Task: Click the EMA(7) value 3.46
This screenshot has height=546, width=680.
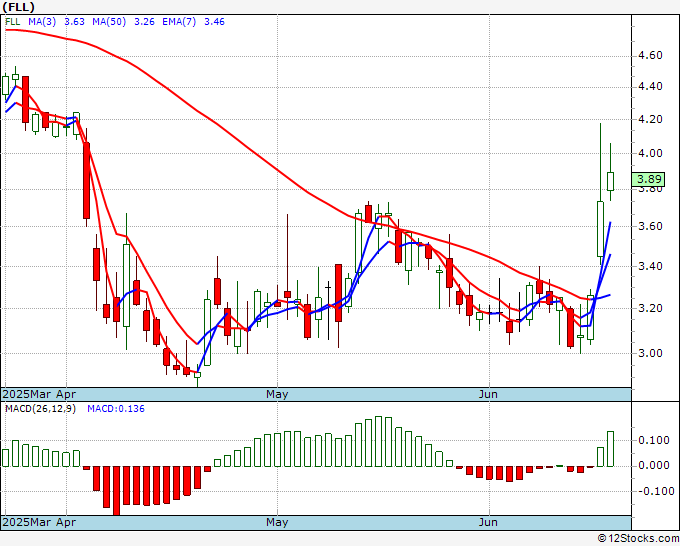Action: (x=214, y=22)
